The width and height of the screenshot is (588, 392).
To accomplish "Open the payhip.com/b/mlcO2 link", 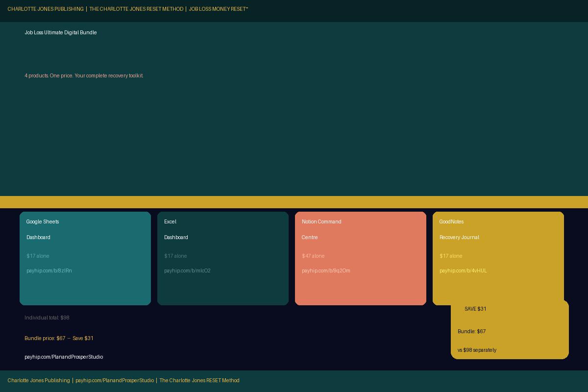I will click(187, 270).
